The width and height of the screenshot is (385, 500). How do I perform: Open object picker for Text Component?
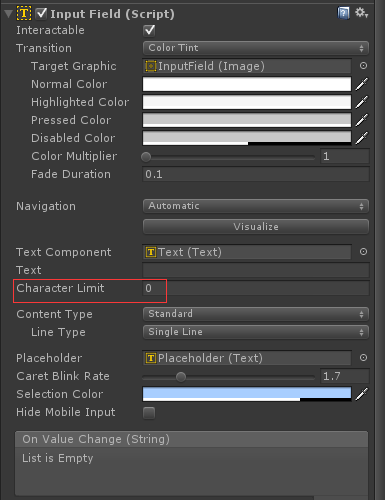point(363,252)
